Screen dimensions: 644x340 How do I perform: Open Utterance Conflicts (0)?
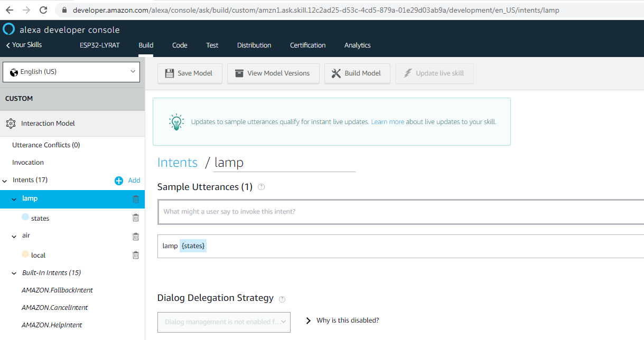point(46,145)
